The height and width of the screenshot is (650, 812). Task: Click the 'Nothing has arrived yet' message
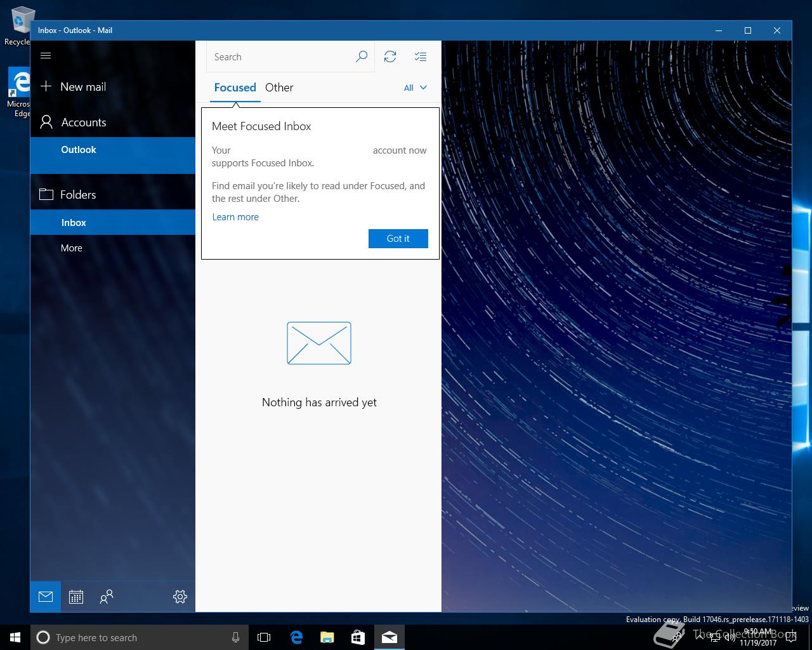[319, 402]
